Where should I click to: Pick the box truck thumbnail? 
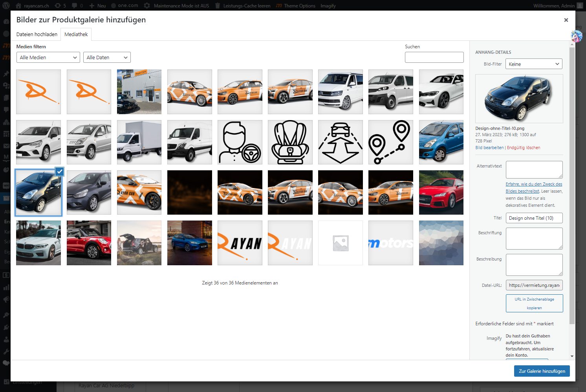point(139,142)
